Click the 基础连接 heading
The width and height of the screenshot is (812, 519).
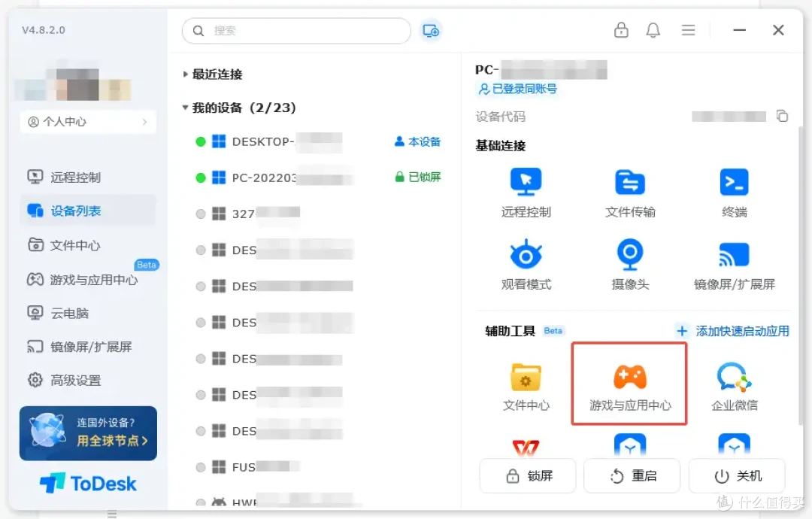[x=500, y=146]
